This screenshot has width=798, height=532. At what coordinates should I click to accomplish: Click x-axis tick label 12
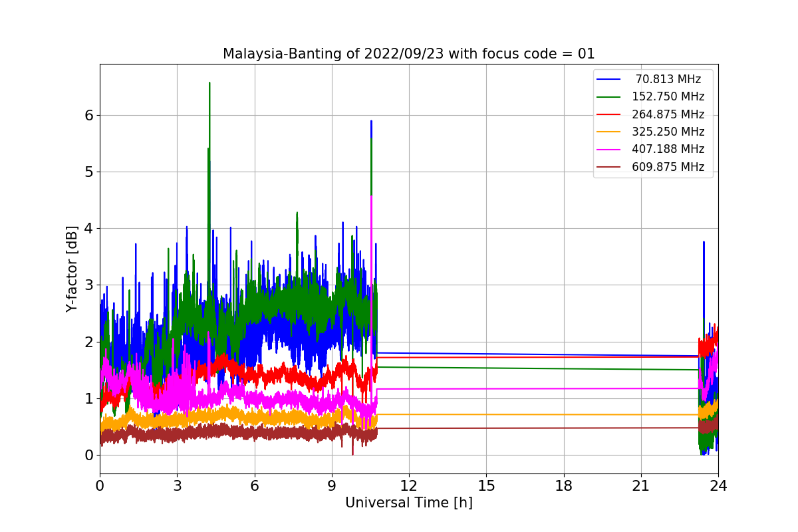pos(409,485)
